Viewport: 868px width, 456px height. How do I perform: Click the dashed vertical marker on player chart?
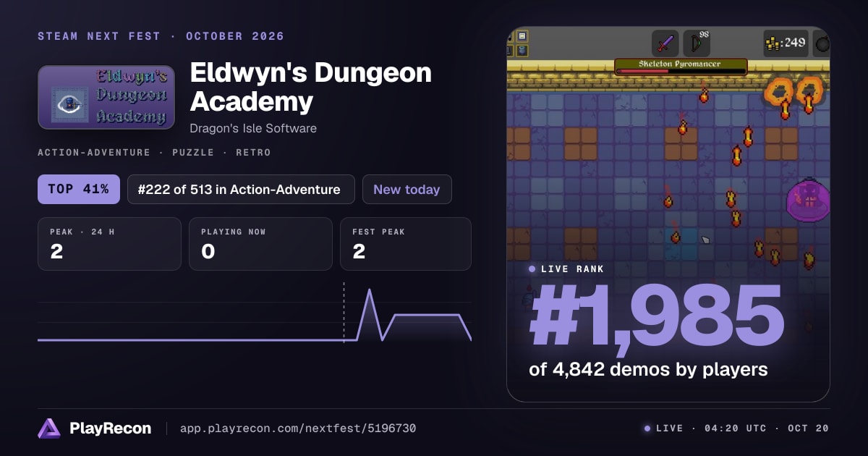click(344, 313)
